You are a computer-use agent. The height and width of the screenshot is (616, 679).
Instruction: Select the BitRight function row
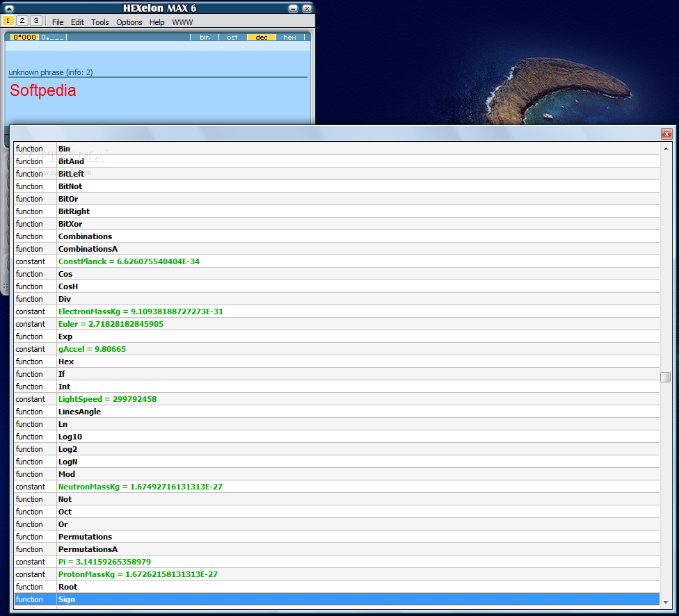coord(337,211)
